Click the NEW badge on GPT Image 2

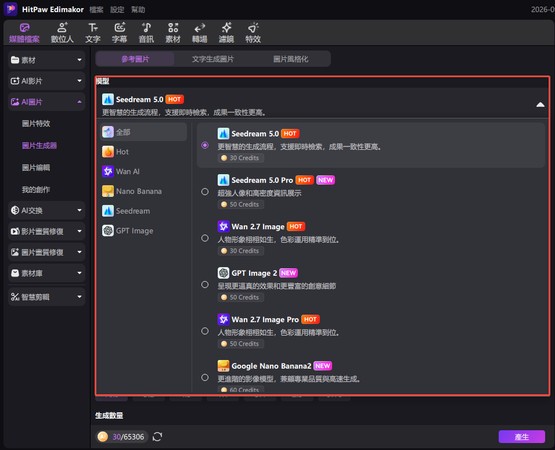tap(288, 273)
